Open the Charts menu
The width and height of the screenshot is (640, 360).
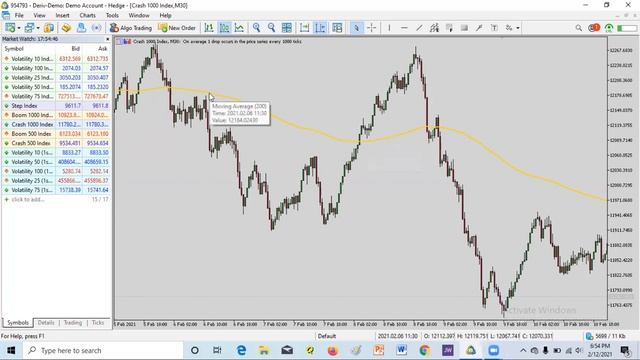point(87,15)
